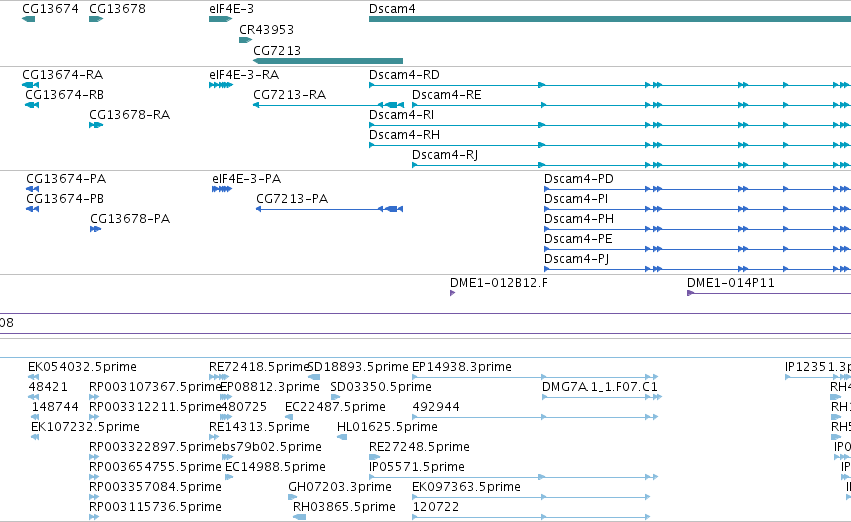
Task: Click the 480725 EST label
Action: [243, 407]
